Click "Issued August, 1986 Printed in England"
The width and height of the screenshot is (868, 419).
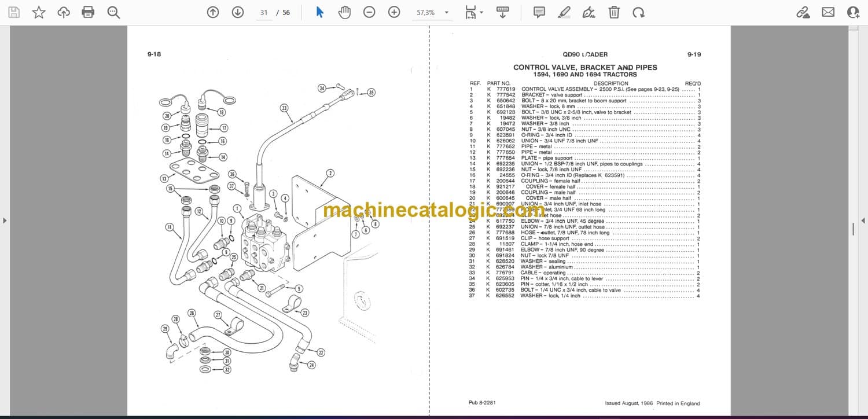click(x=653, y=403)
